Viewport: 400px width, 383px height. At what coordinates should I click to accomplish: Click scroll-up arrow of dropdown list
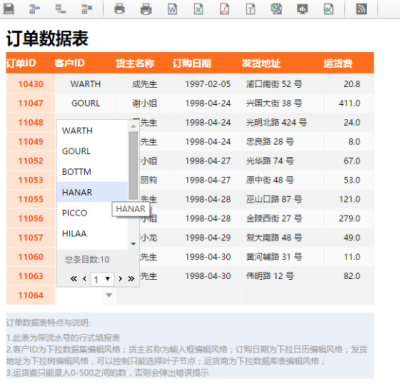click(x=133, y=126)
